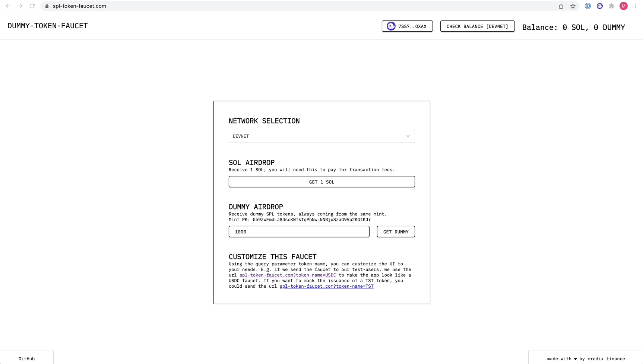Open the token-name=TST customization link

pos(326,286)
